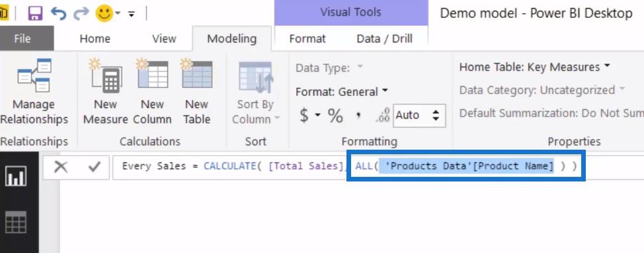Cancel the formula with the X icon

[61, 167]
